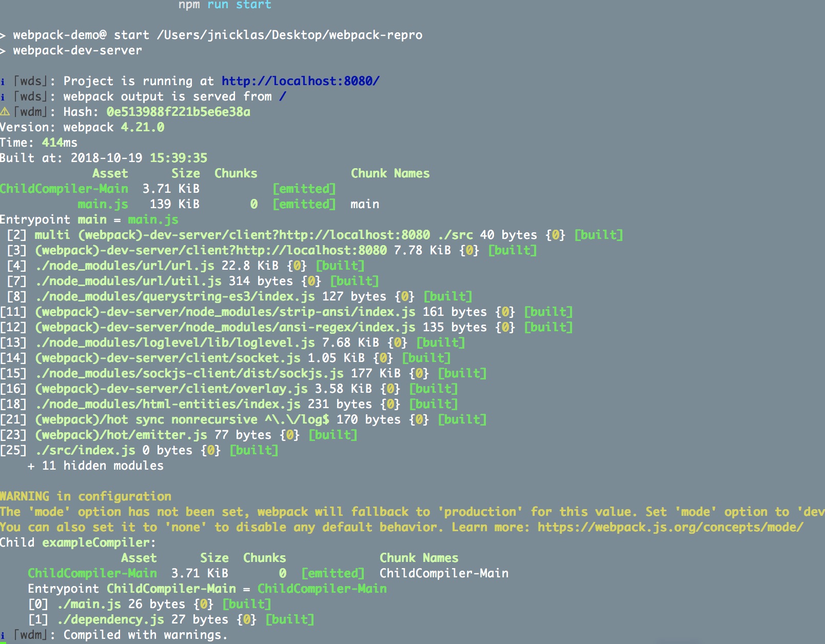This screenshot has height=644, width=825.
Task: Click the 22.8 KiB size of url.js
Action: [x=250, y=266]
